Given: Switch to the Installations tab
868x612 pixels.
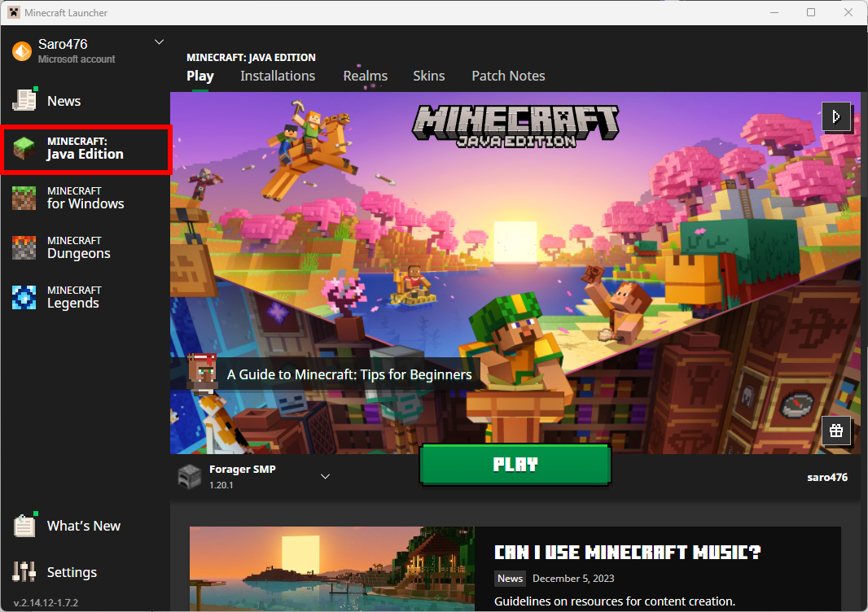Looking at the screenshot, I should tap(278, 76).
